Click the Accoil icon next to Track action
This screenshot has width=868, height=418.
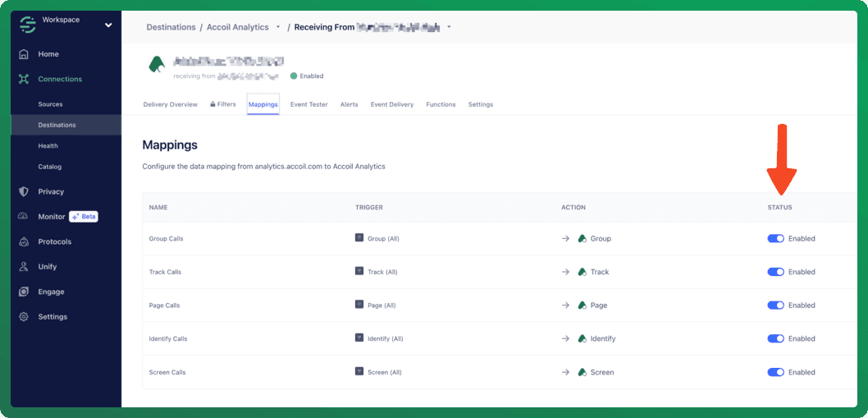click(582, 272)
